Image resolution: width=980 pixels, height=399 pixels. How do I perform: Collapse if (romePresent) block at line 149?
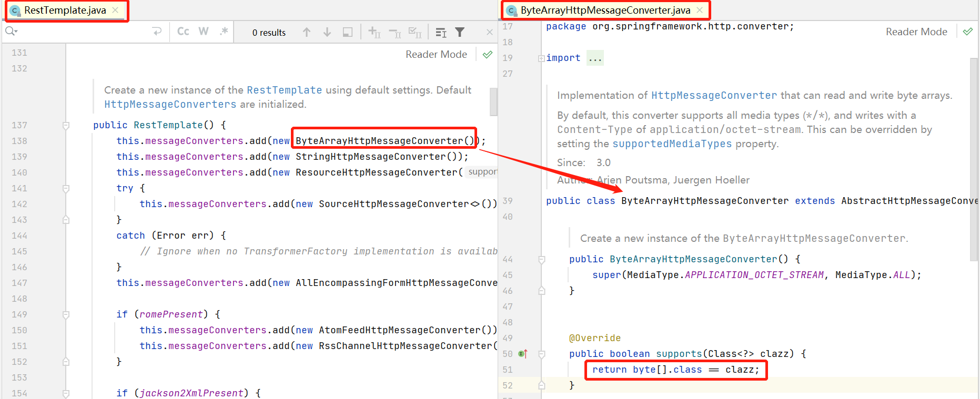[66, 314]
